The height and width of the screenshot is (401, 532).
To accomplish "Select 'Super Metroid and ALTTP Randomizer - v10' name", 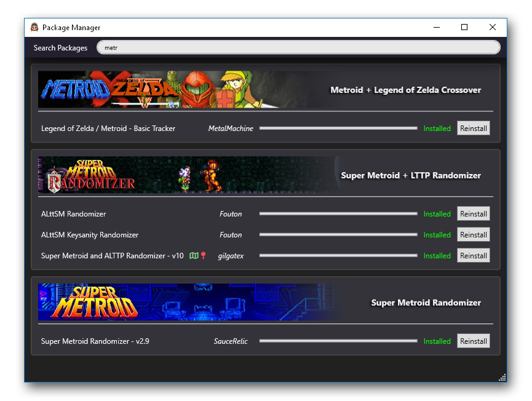I will coord(113,256).
